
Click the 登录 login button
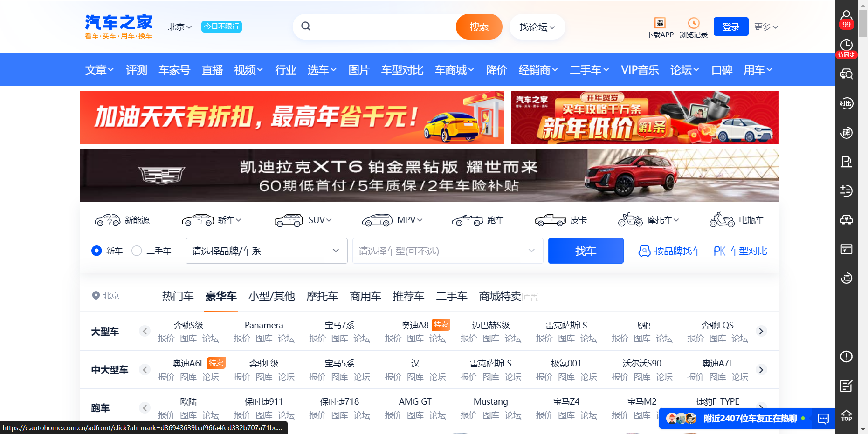tap(731, 27)
